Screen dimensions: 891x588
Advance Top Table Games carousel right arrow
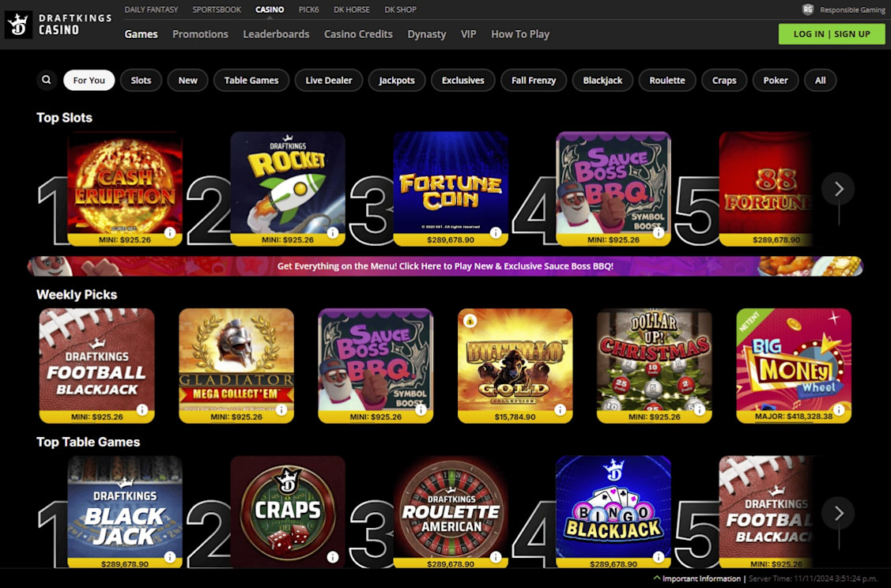[x=838, y=513]
